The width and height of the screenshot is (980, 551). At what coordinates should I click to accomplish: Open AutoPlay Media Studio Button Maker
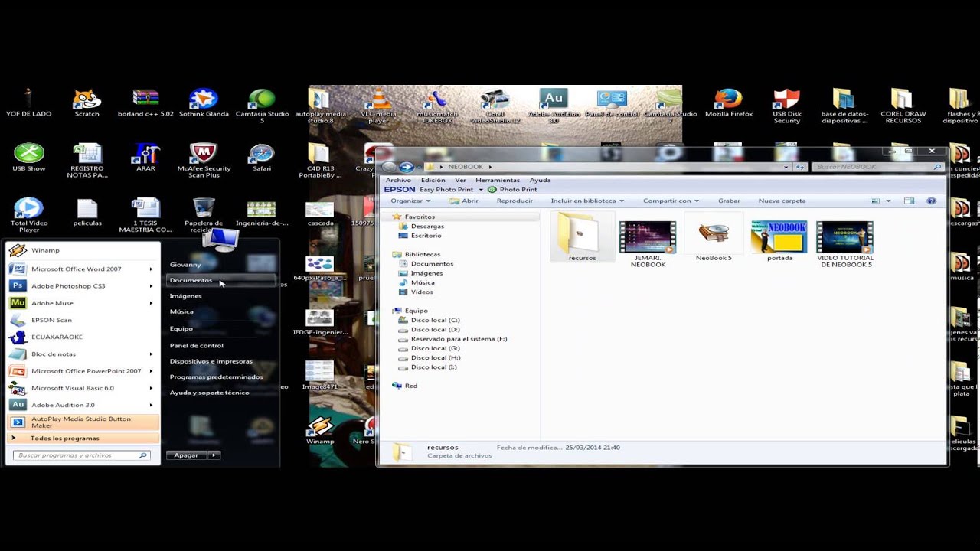[x=83, y=422]
